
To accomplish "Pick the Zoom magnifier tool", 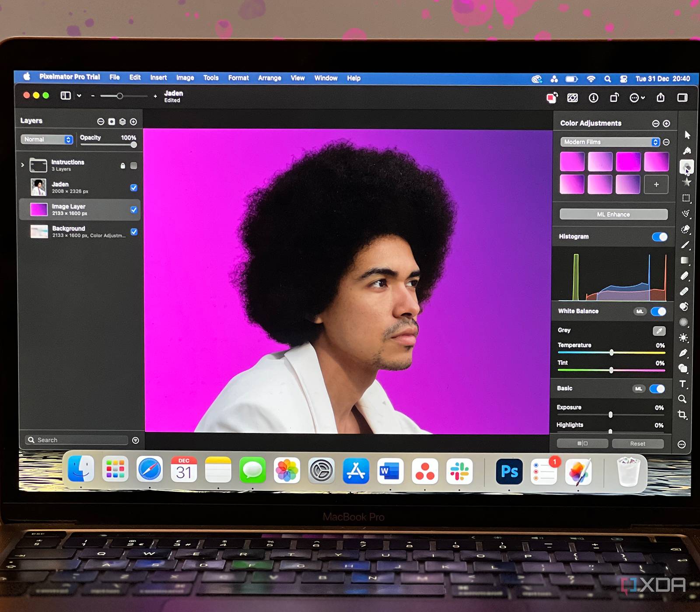I will (x=682, y=399).
